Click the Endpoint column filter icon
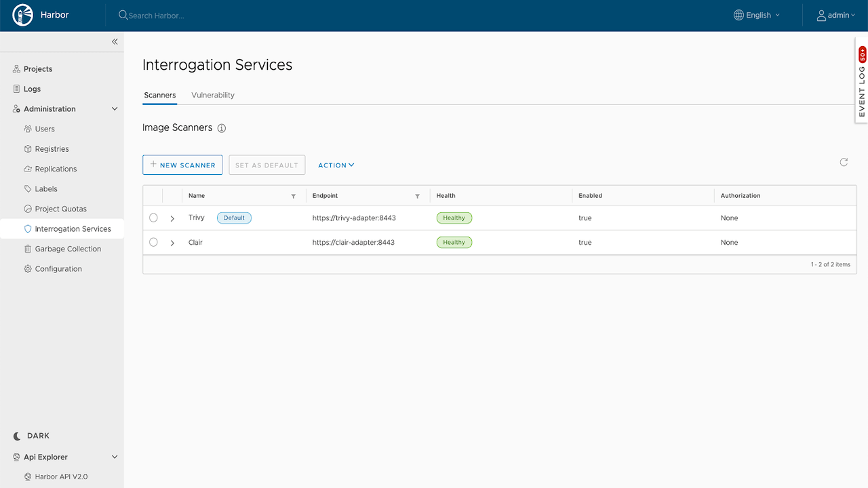 [418, 196]
